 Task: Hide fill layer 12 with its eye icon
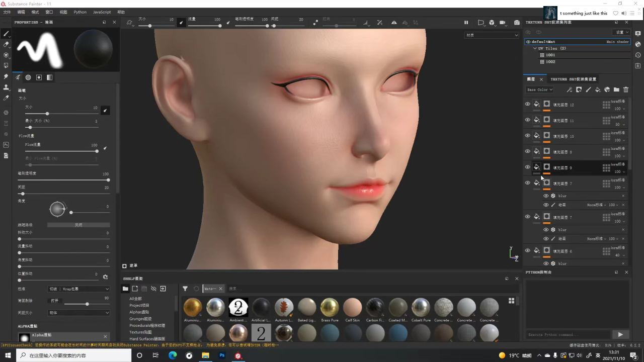(x=527, y=104)
